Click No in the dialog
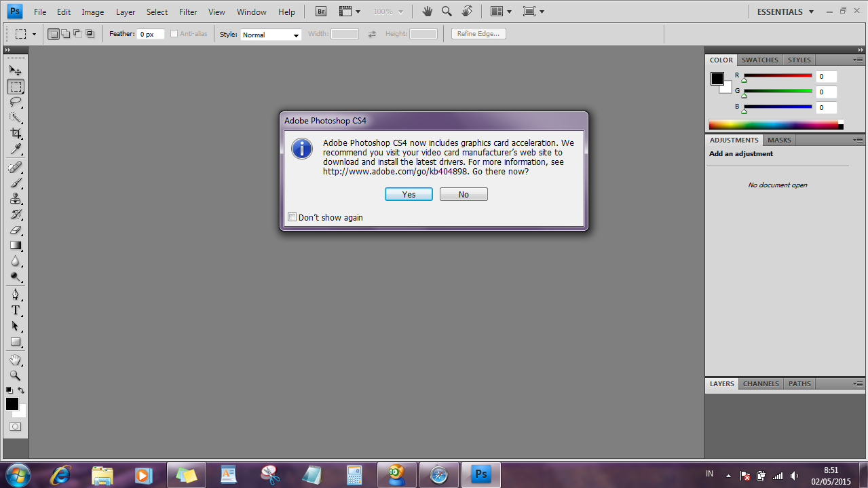 [x=464, y=194]
